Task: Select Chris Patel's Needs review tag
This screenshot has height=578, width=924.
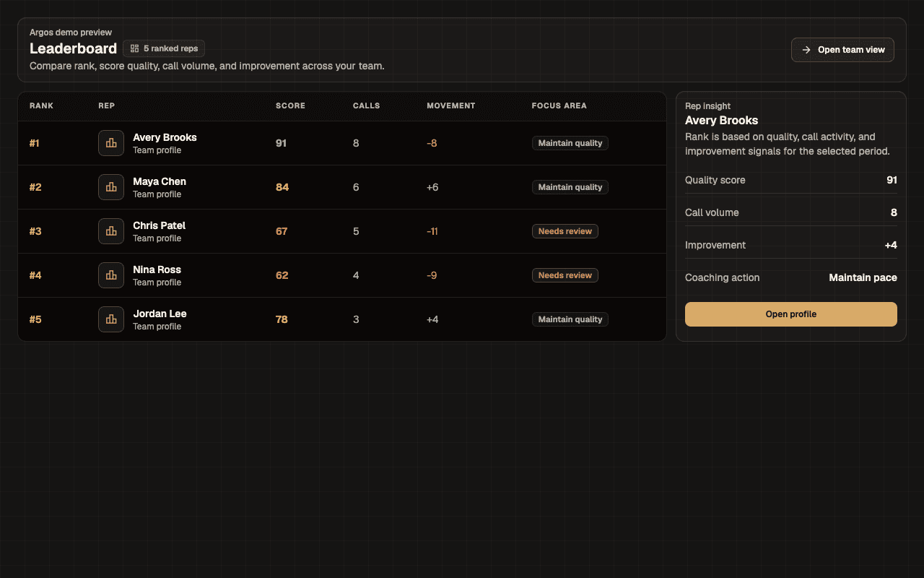Action: click(x=565, y=231)
